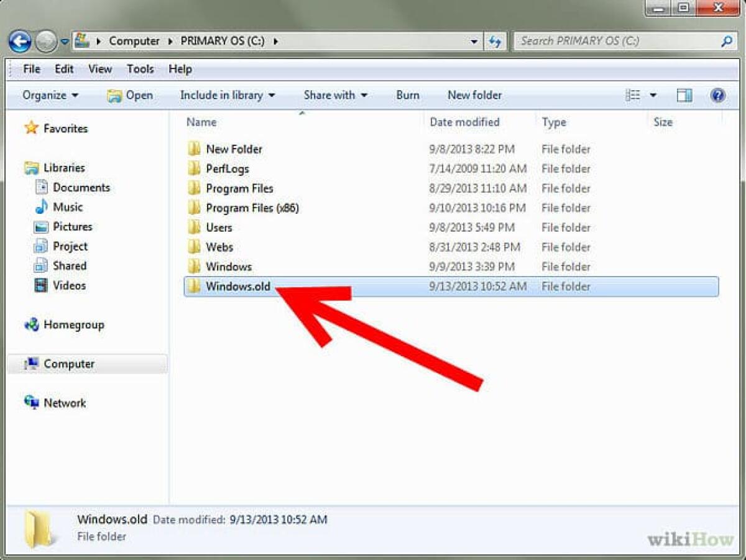Click the refresh icon next to the address bar
This screenshot has width=746, height=560.
[495, 41]
